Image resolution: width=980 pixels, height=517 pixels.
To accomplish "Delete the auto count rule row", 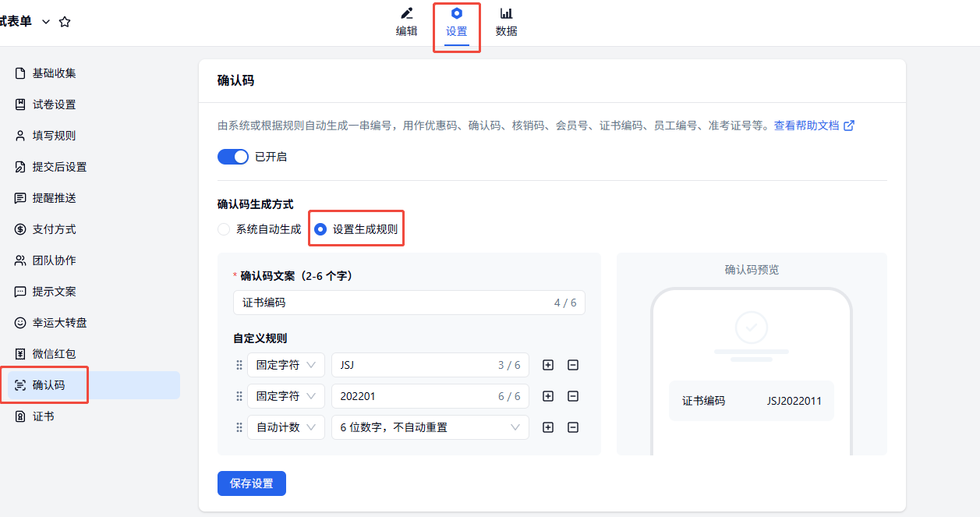I will [x=573, y=427].
